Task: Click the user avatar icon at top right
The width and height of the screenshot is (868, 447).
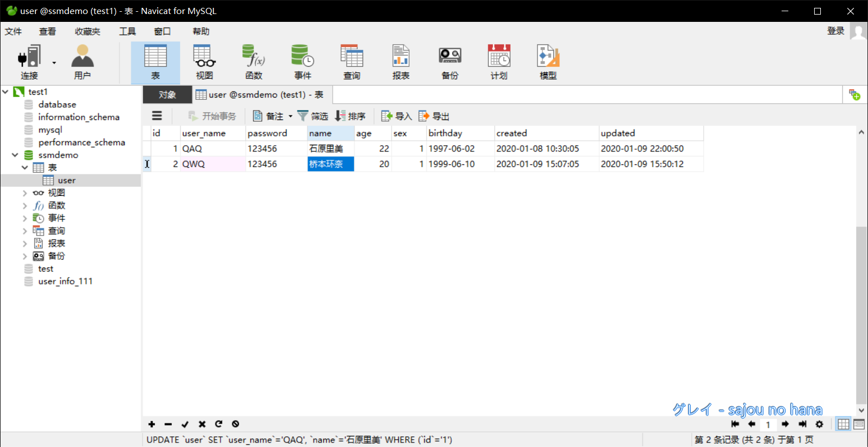Action: tap(858, 31)
